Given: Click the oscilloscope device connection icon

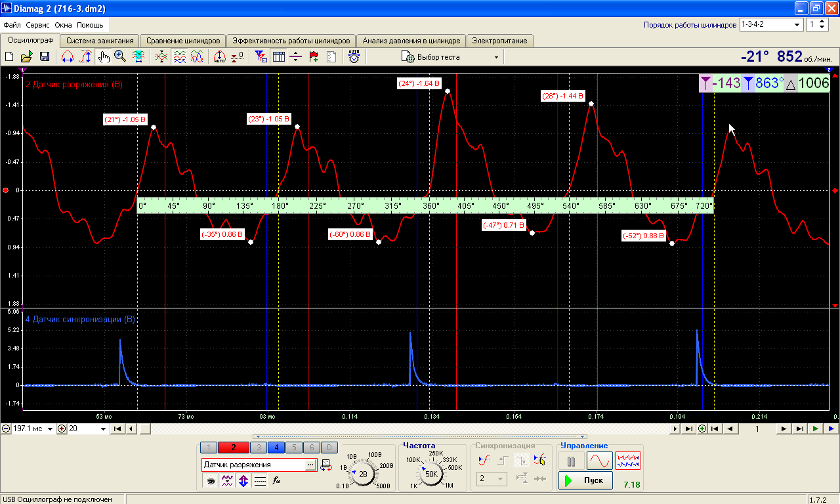Looking at the screenshot, I should coord(326,465).
